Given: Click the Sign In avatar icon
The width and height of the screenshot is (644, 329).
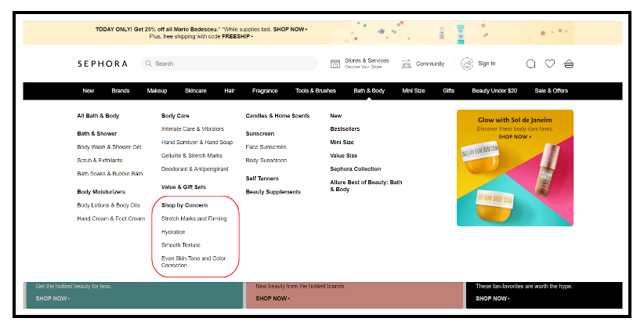Looking at the screenshot, I should click(467, 63).
